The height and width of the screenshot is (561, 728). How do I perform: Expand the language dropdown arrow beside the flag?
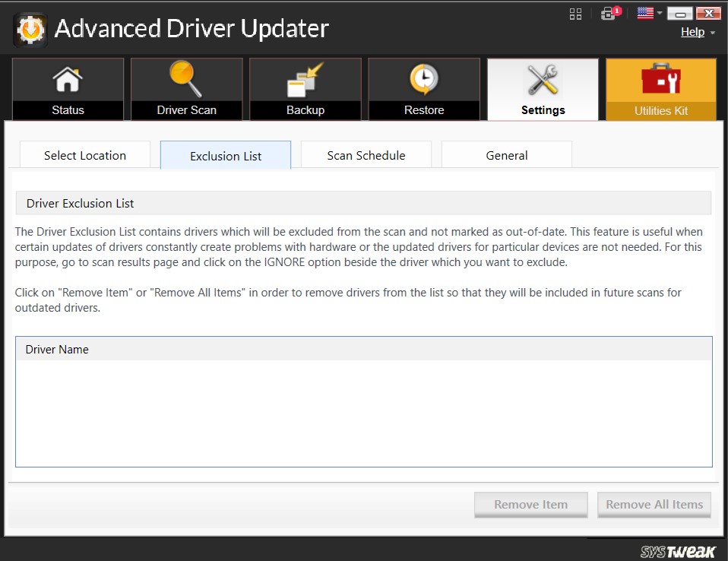tap(660, 14)
